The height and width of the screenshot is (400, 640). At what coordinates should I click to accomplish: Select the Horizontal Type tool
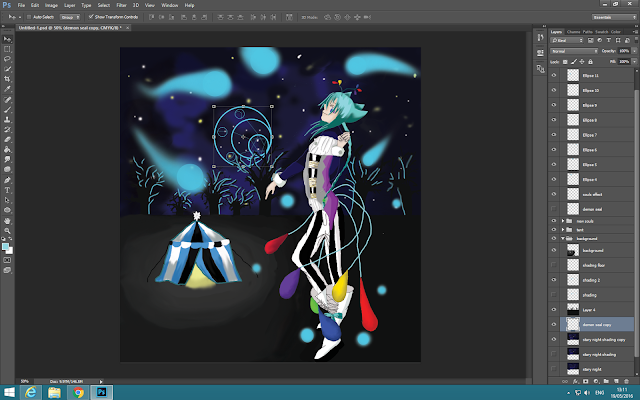tap(7, 190)
